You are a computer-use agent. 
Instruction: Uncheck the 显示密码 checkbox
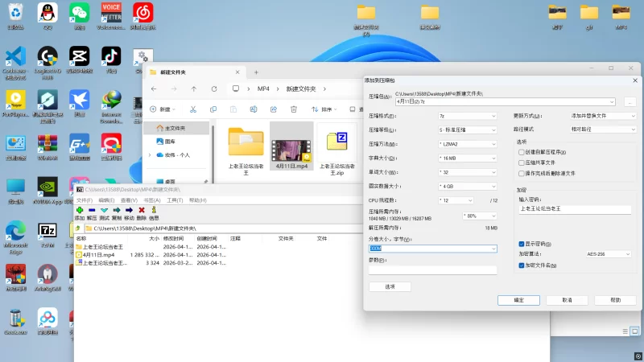tap(522, 243)
